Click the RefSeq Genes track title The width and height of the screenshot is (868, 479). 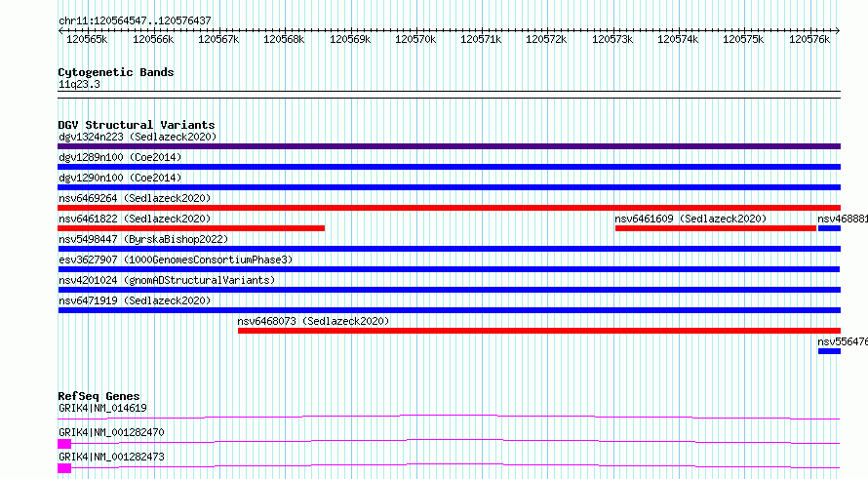(99, 396)
